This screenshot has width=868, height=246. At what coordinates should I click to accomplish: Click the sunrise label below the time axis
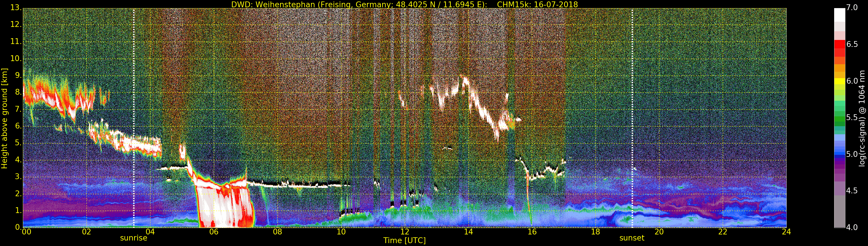133,238
